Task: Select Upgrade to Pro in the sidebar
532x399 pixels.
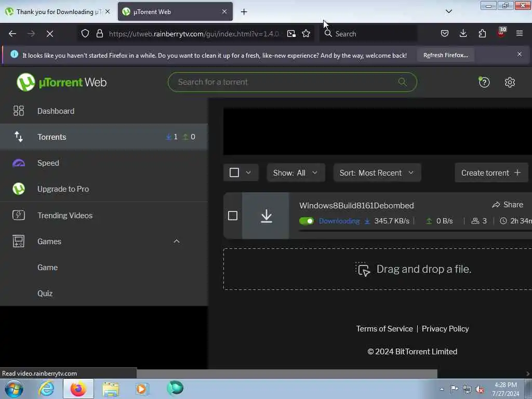Action: [x=104, y=189]
